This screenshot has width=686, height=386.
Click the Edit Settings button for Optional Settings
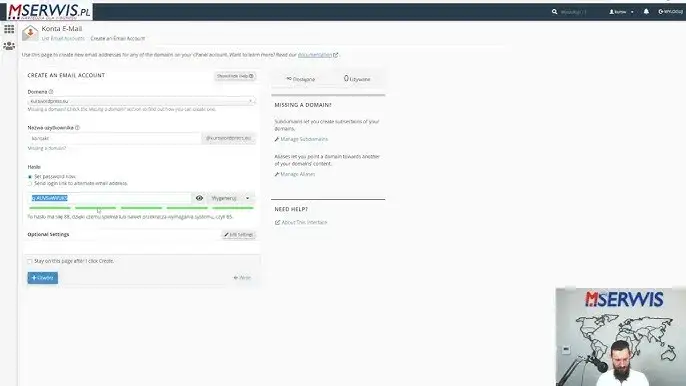(x=239, y=235)
